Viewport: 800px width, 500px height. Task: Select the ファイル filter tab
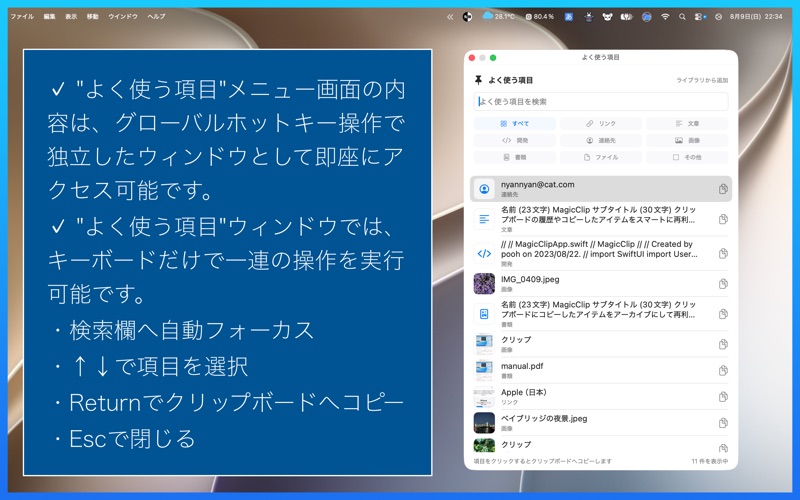point(601,157)
